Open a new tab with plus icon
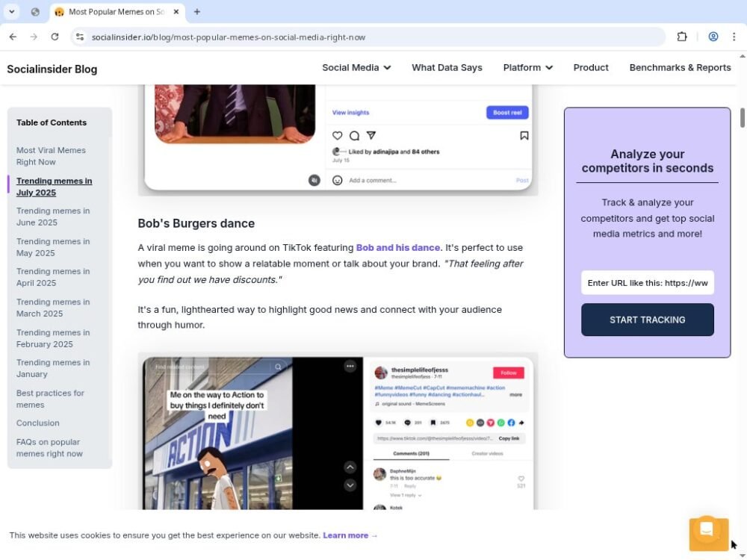The height and width of the screenshot is (560, 747). [197, 12]
